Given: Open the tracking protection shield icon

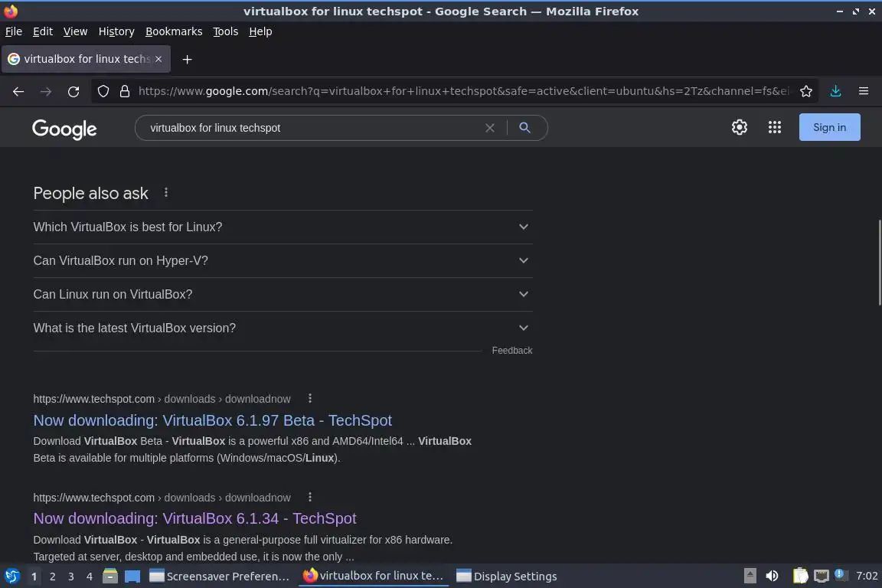Looking at the screenshot, I should tap(103, 91).
